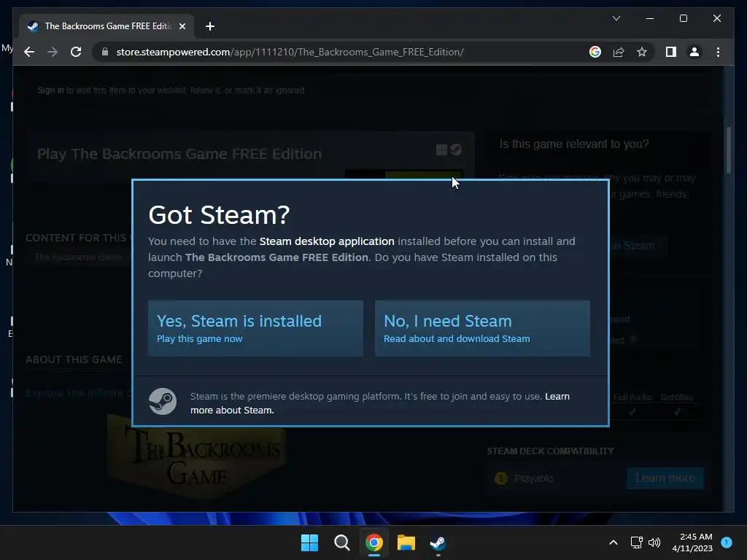Viewport: 747px width, 560px height.
Task: Minimize the Chrome window
Action: click(x=650, y=18)
